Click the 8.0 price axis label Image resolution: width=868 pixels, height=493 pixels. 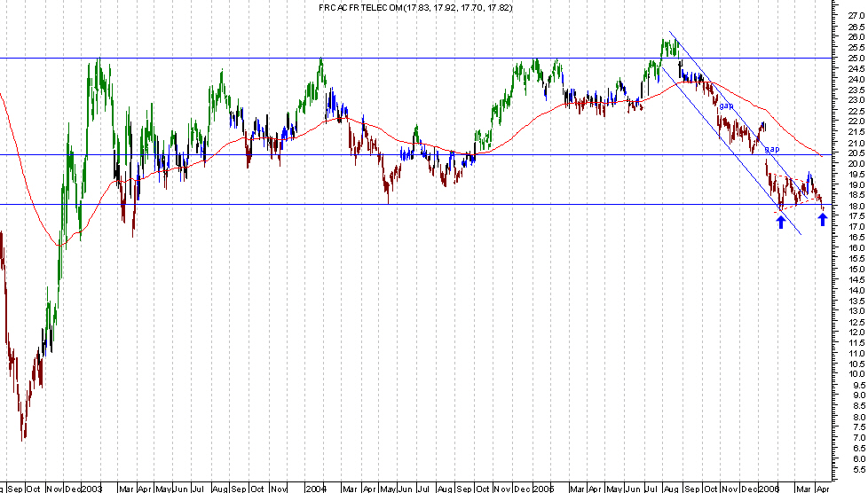click(x=858, y=417)
